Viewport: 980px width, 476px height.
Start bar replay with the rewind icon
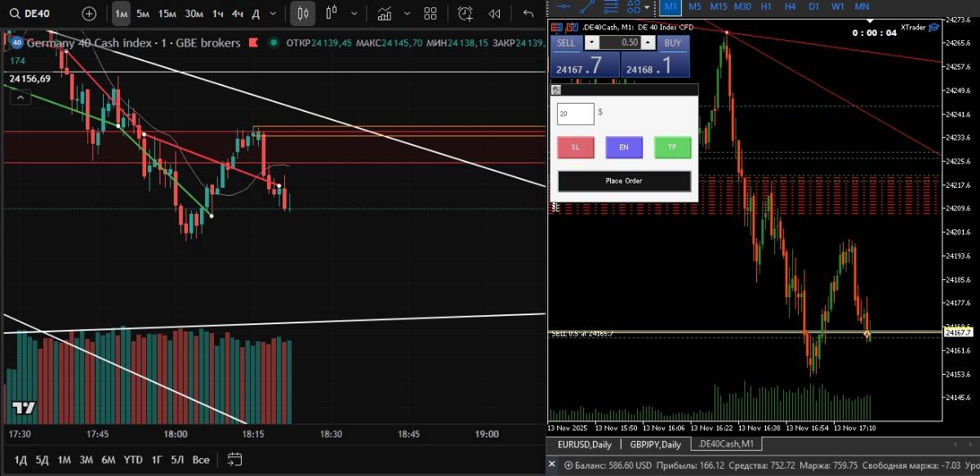tap(494, 13)
